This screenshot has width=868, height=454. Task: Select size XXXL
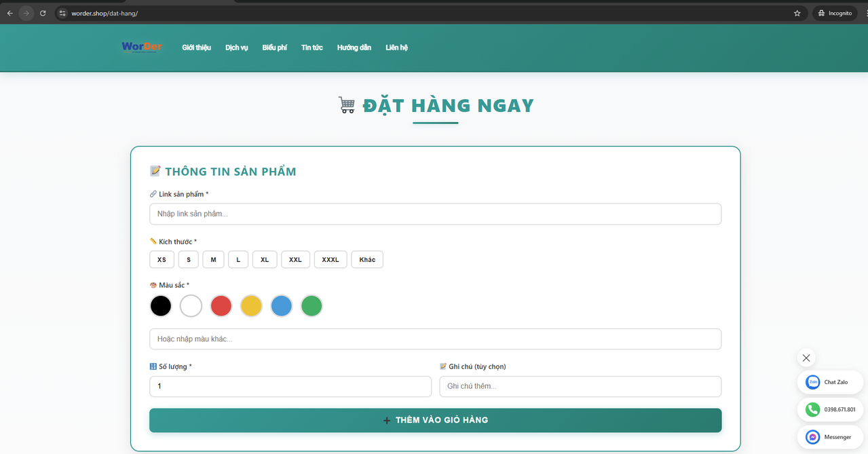[x=331, y=260]
